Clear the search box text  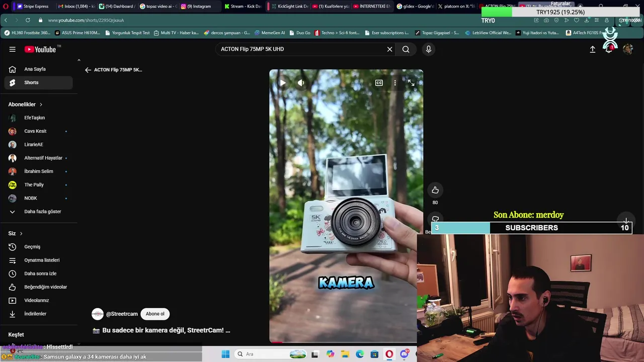[x=389, y=49]
